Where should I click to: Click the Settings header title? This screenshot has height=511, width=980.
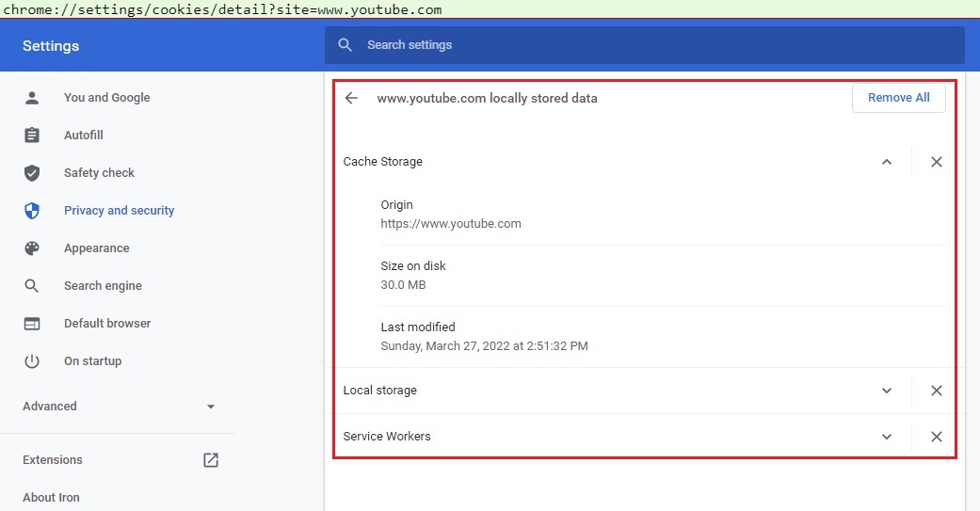click(51, 45)
